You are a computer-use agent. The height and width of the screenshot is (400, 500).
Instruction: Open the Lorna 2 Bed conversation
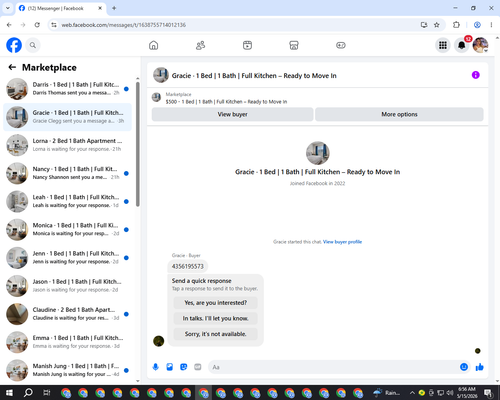coord(67,145)
